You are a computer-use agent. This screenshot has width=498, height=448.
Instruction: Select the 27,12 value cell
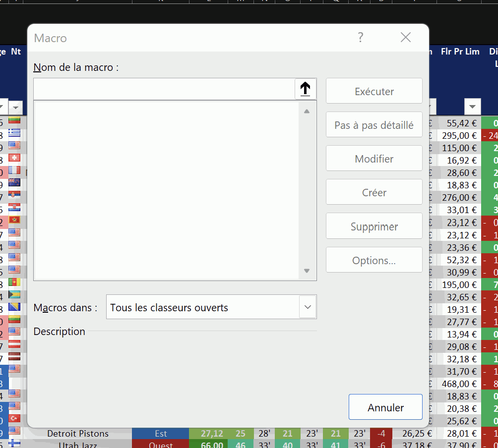(209, 434)
